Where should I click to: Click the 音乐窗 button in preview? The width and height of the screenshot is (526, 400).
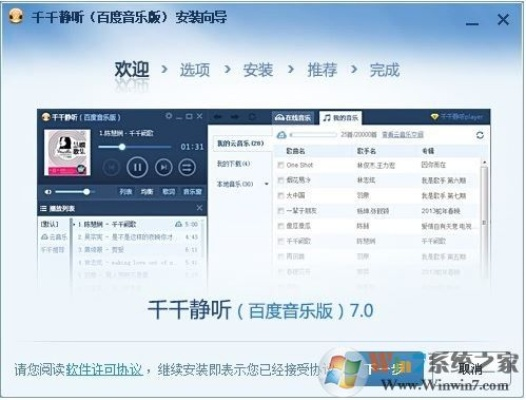point(192,192)
